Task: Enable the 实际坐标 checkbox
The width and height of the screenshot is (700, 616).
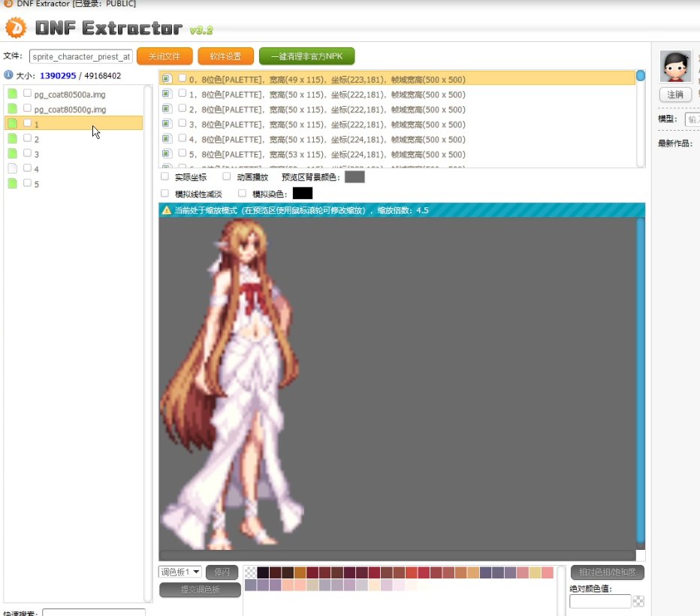Action: click(x=164, y=177)
